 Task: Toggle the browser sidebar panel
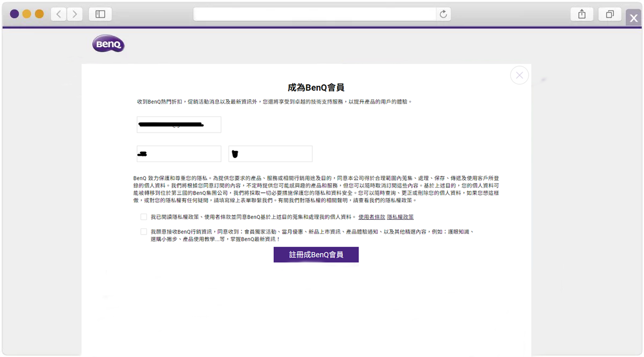click(x=100, y=14)
